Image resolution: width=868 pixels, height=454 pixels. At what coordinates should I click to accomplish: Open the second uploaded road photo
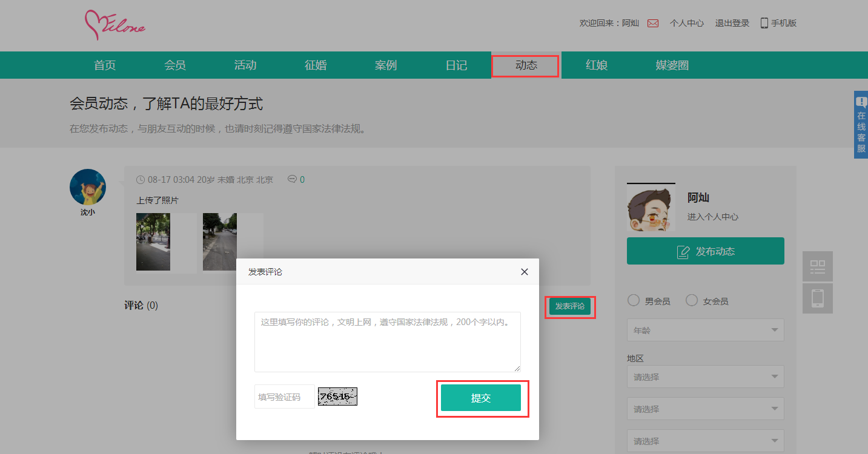220,242
